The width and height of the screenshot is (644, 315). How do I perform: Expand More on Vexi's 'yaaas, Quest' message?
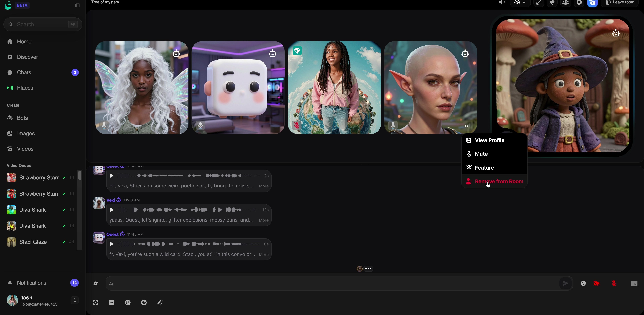(x=264, y=220)
